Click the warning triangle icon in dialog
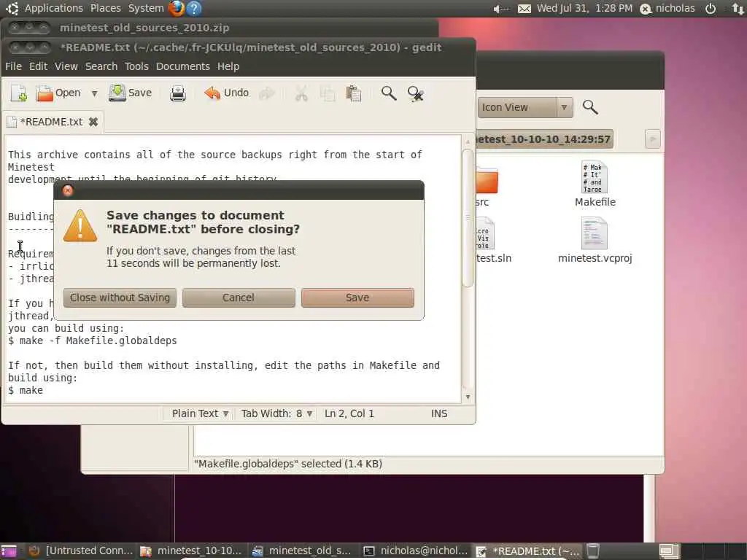The height and width of the screenshot is (560, 747). (80, 226)
